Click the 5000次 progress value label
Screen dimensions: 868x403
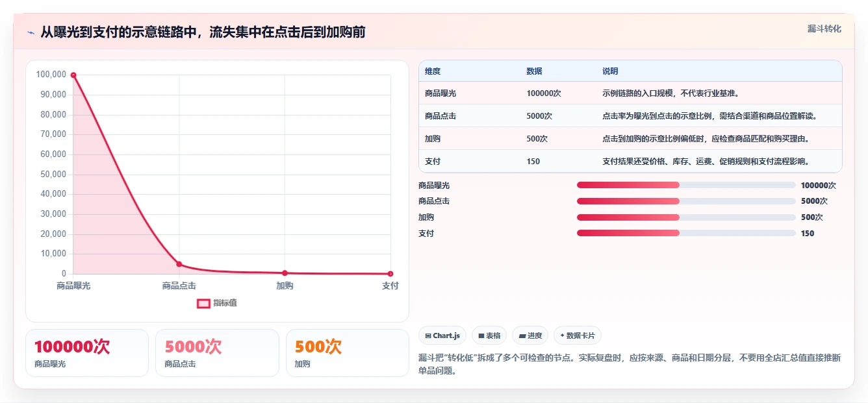814,201
